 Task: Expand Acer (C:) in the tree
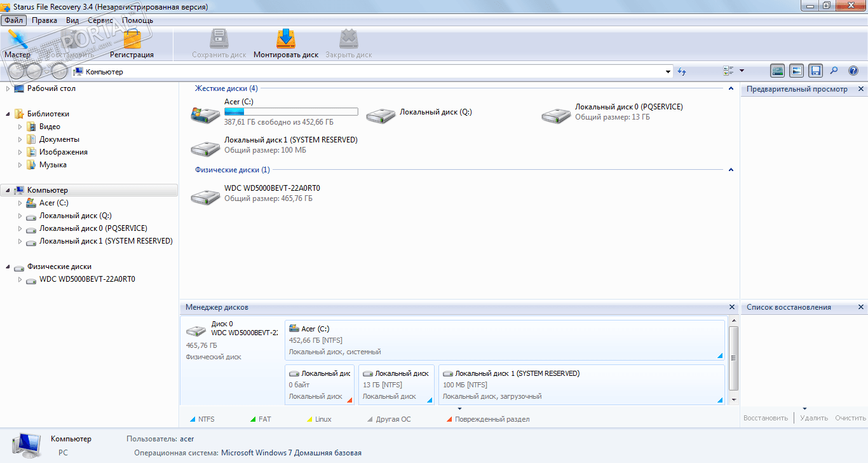[x=20, y=203]
